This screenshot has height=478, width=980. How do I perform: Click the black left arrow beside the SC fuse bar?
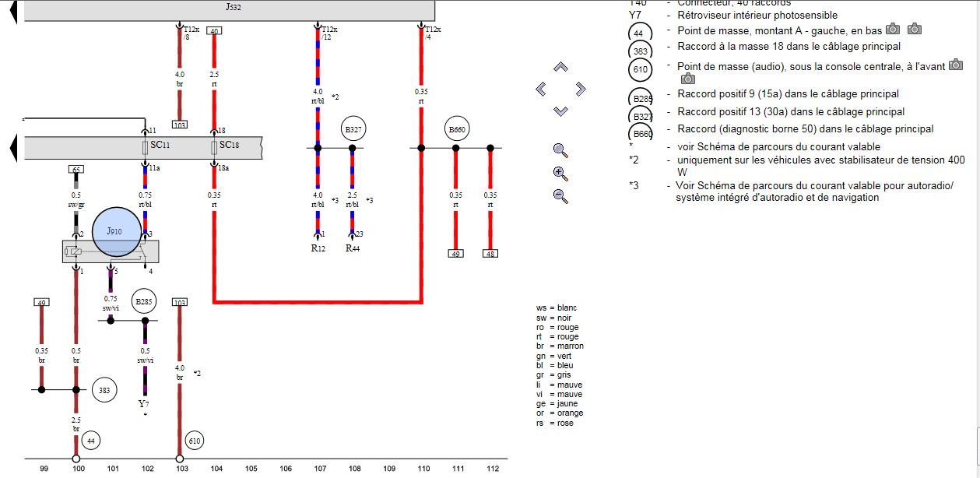(13, 146)
